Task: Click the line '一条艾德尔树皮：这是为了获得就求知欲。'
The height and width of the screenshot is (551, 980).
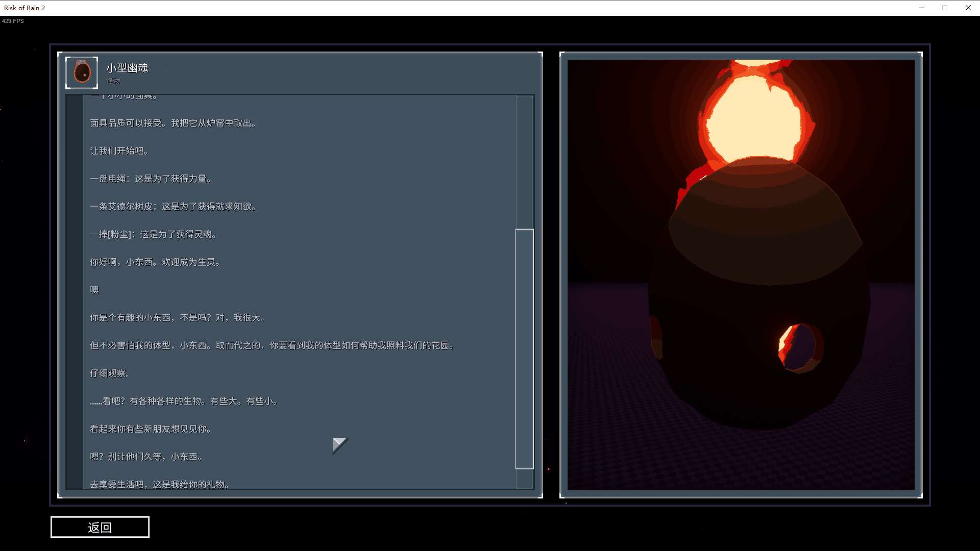Action: coord(174,207)
